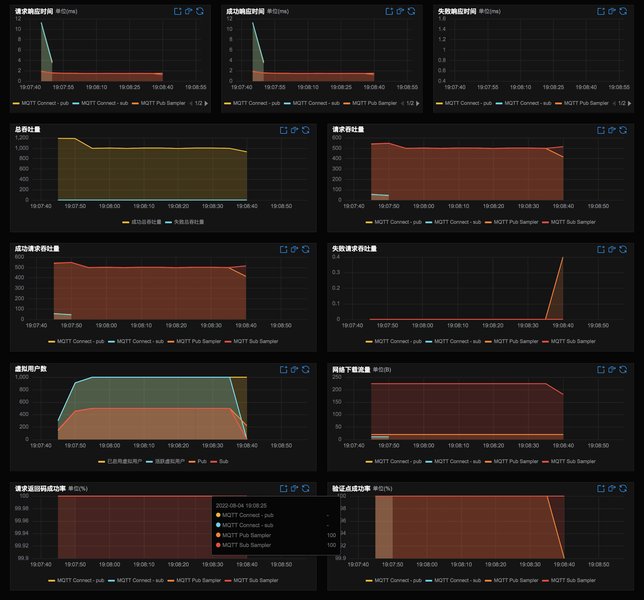Toggle MQTT Sub Sampler in 请求返回码成功率 legend

coord(252,581)
